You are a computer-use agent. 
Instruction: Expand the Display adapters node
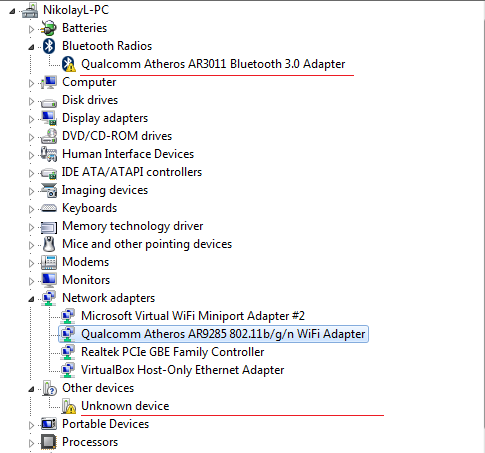[x=31, y=119]
